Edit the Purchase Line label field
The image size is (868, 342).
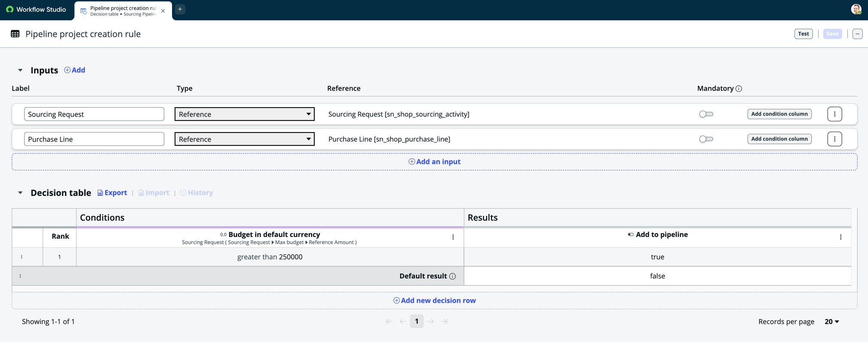point(94,139)
